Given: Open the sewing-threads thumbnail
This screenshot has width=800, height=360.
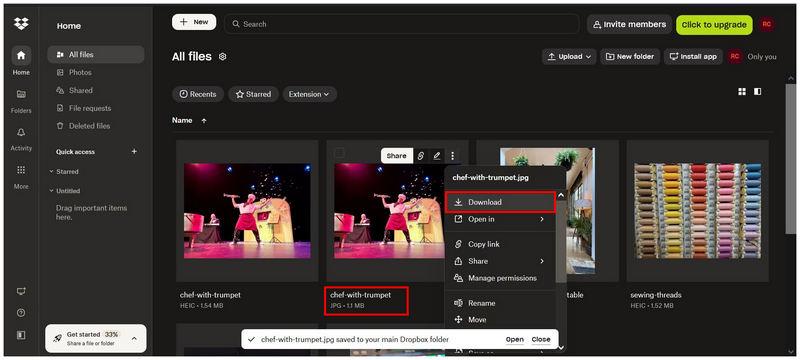Looking at the screenshot, I should [698, 211].
